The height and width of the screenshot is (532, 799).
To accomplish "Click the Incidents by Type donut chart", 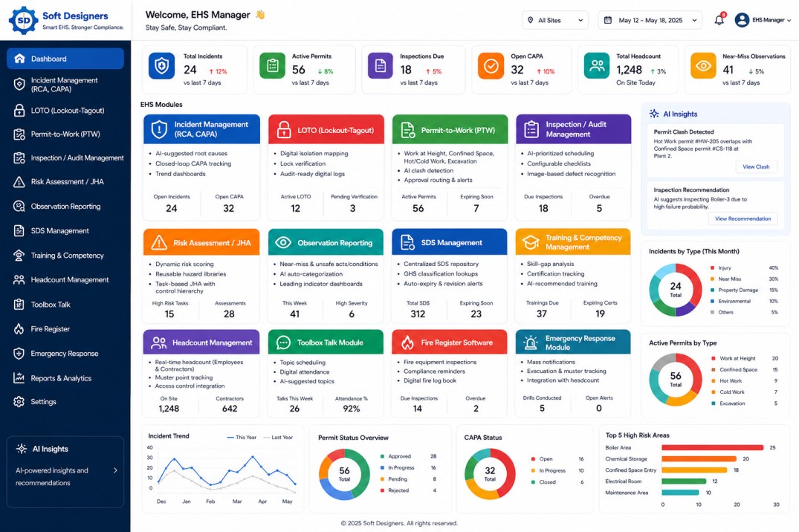I will [x=676, y=290].
